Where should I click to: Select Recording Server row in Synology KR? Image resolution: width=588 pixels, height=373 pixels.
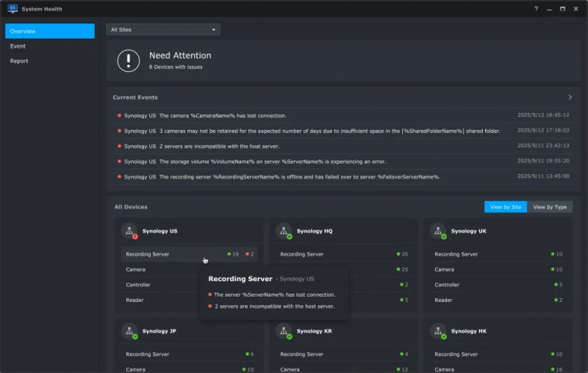coord(344,354)
